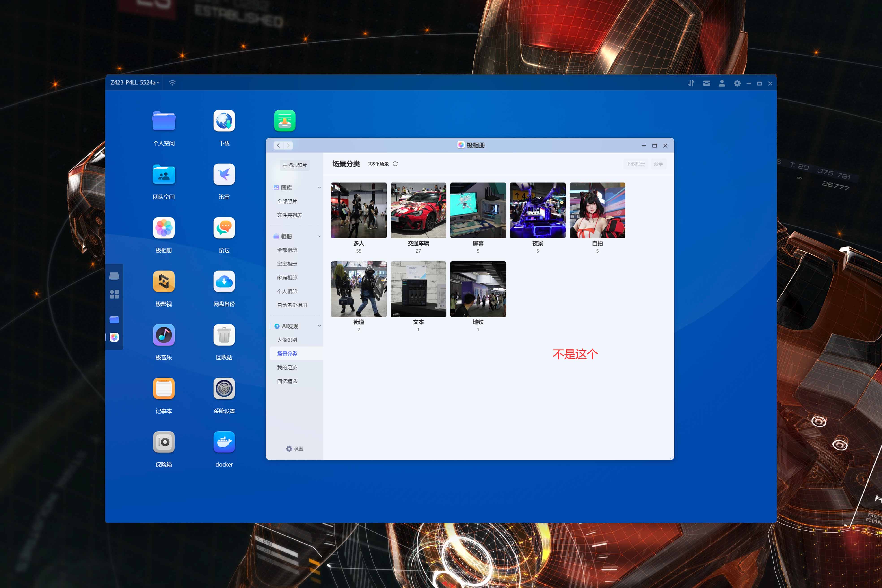The height and width of the screenshot is (588, 882).
Task: Click the app grid icon in left dock
Action: point(114,294)
